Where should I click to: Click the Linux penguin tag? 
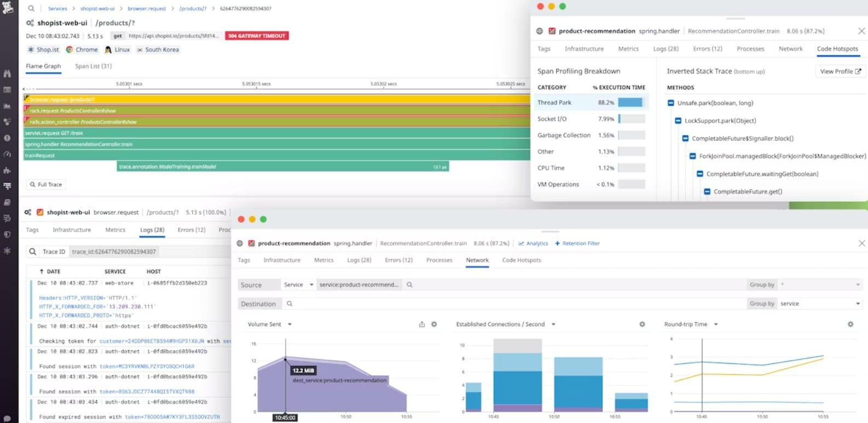click(x=117, y=49)
